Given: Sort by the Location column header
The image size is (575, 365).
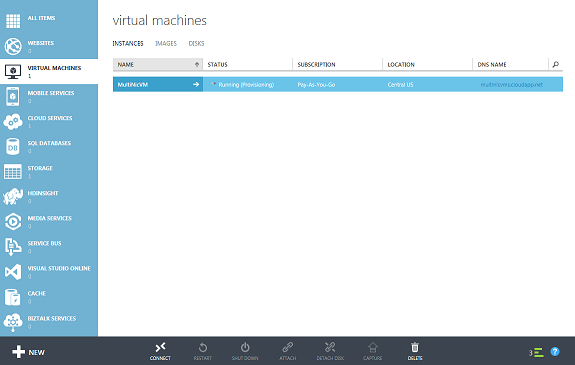Looking at the screenshot, I should click(427, 65).
